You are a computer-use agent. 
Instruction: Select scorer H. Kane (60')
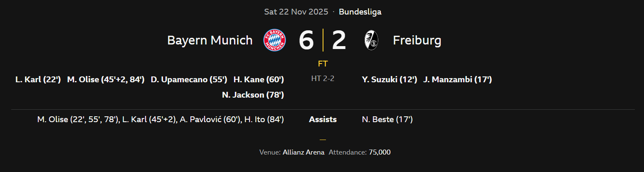click(259, 79)
